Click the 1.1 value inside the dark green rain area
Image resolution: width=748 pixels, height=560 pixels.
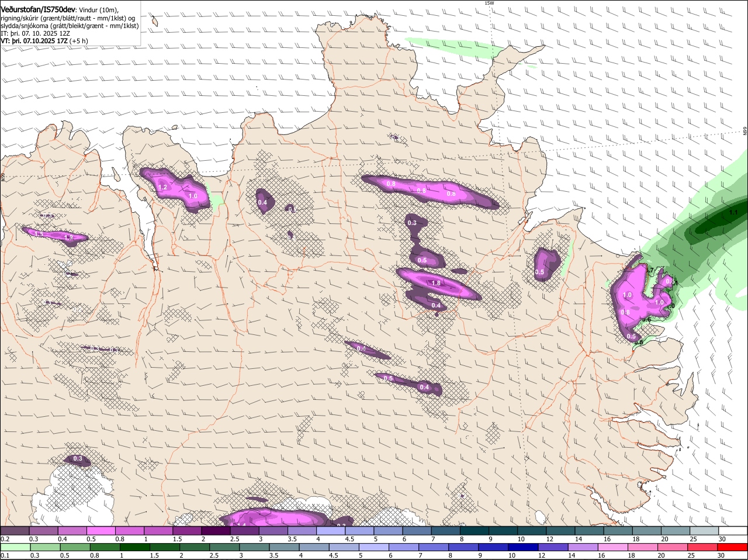[733, 213]
